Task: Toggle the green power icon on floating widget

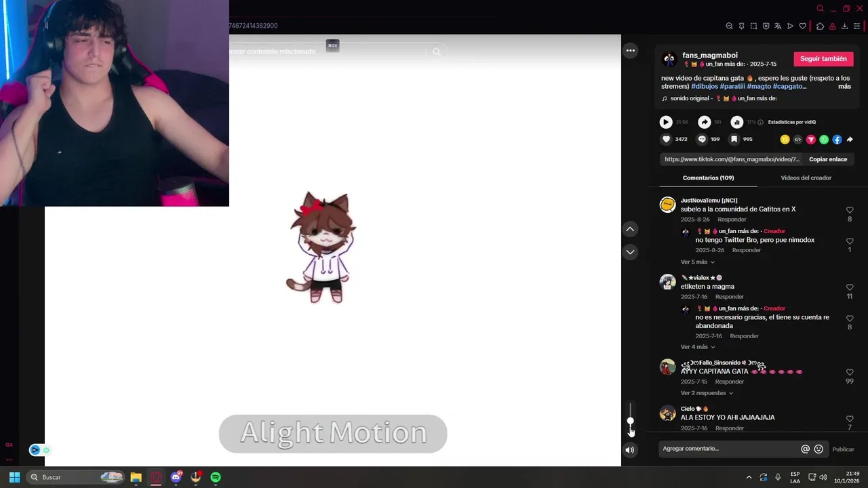Action: 46,450
